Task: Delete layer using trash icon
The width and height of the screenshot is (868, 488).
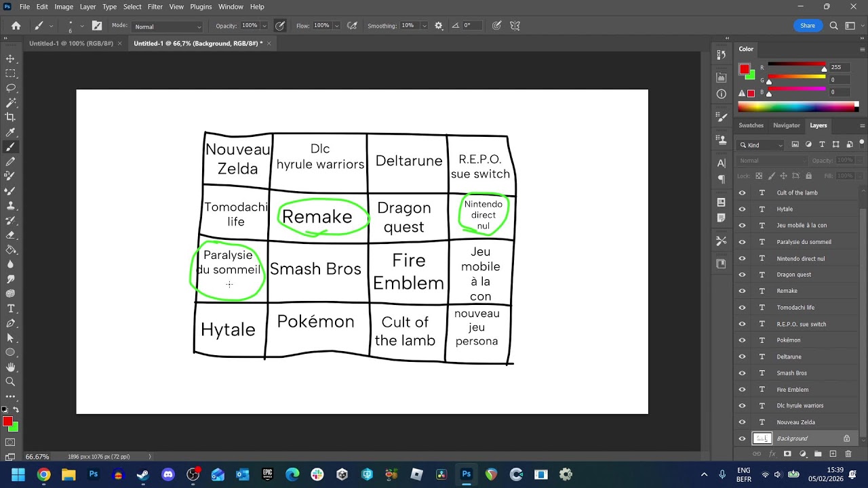Action: coord(848,453)
